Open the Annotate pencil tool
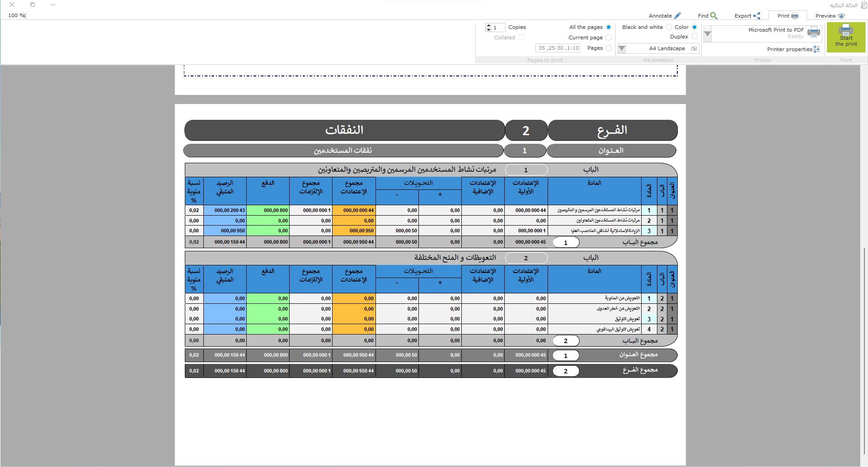 [x=677, y=16]
